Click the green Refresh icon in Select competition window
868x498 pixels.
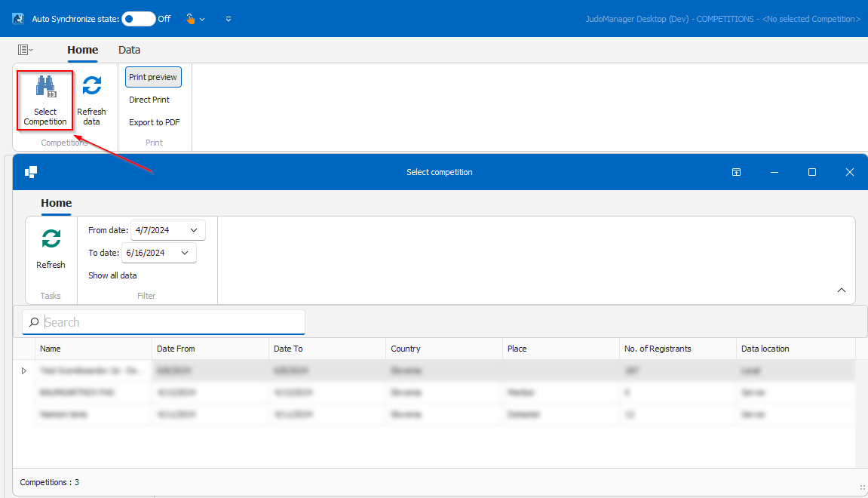click(51, 238)
